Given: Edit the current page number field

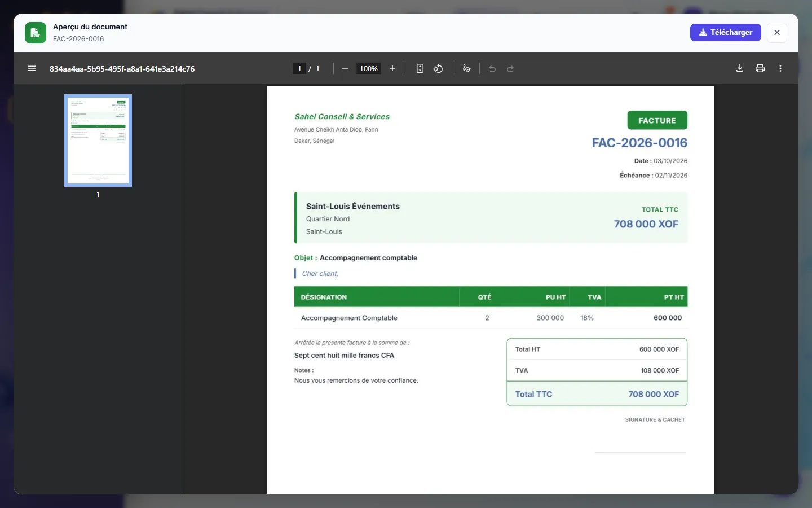Looking at the screenshot, I should point(299,68).
